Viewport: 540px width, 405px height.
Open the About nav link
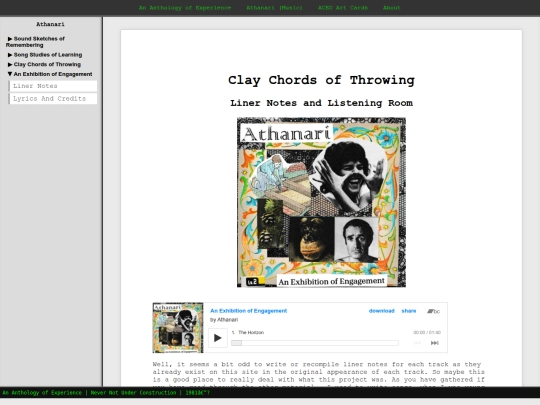pyautogui.click(x=392, y=8)
